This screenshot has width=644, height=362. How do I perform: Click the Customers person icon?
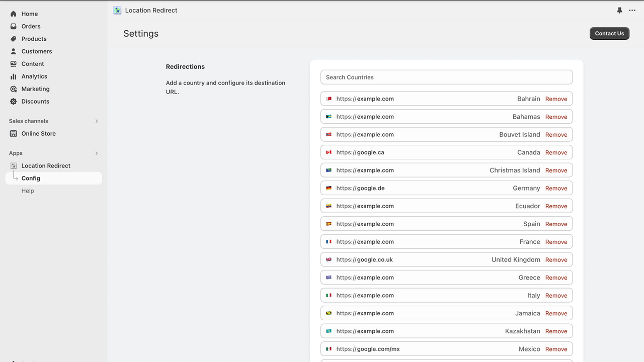point(14,51)
